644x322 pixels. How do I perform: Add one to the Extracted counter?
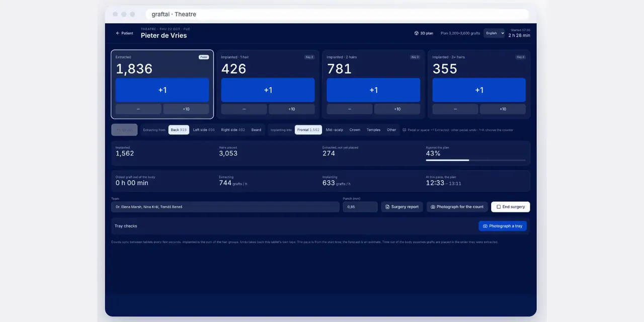click(x=163, y=90)
